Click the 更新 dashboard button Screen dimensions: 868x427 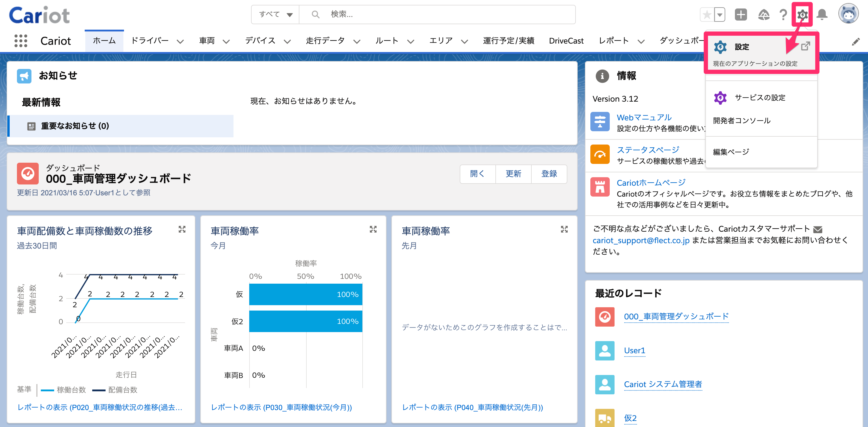513,174
